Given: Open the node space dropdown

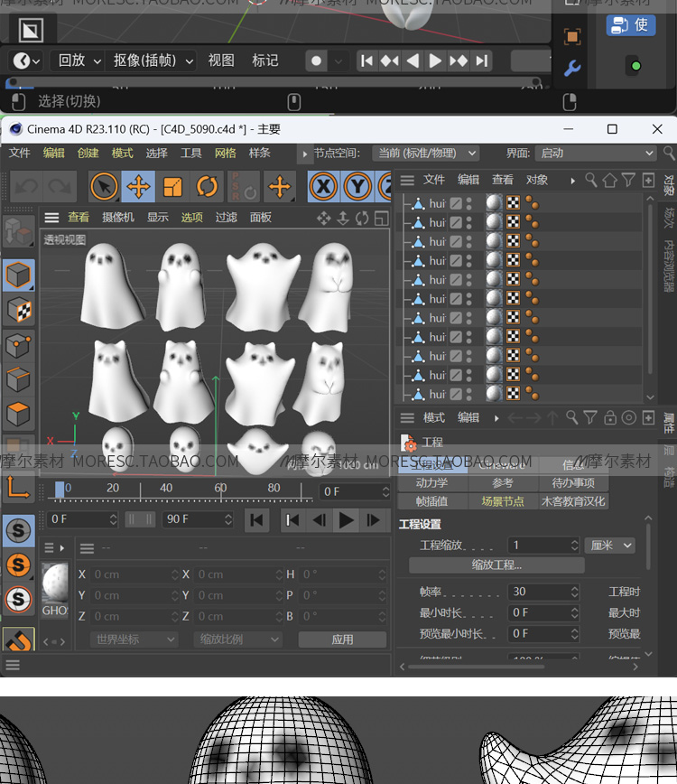Looking at the screenshot, I should [426, 153].
